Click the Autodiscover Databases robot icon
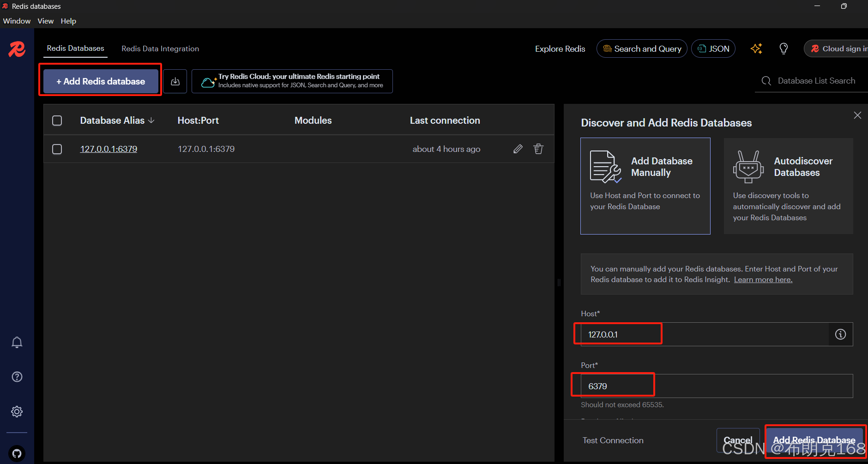Screen dimensions: 868x464 [748, 167]
